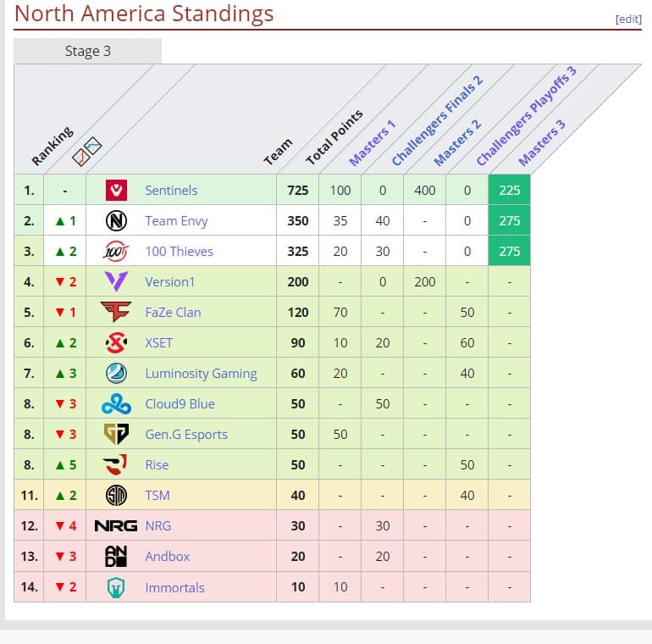
Task: Select the Stage 3 tab
Action: [87, 51]
